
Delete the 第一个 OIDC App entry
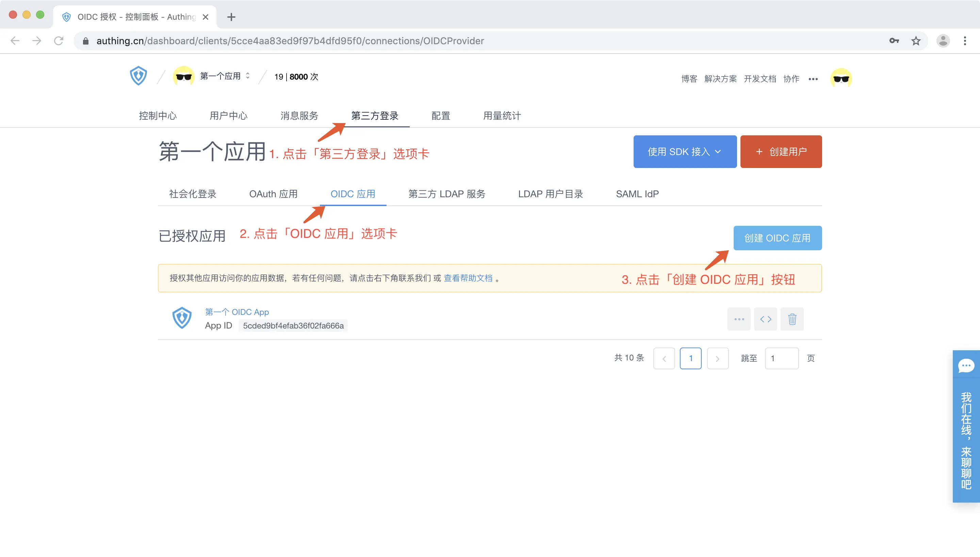click(x=792, y=319)
